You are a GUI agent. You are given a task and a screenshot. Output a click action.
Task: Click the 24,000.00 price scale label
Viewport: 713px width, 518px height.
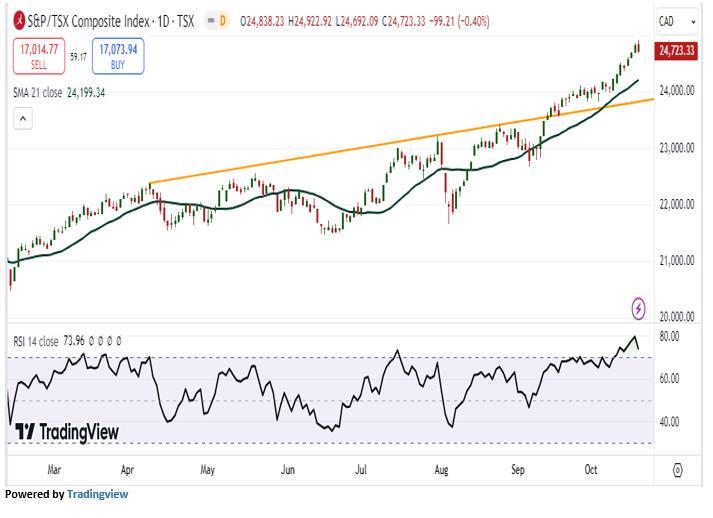point(676,91)
